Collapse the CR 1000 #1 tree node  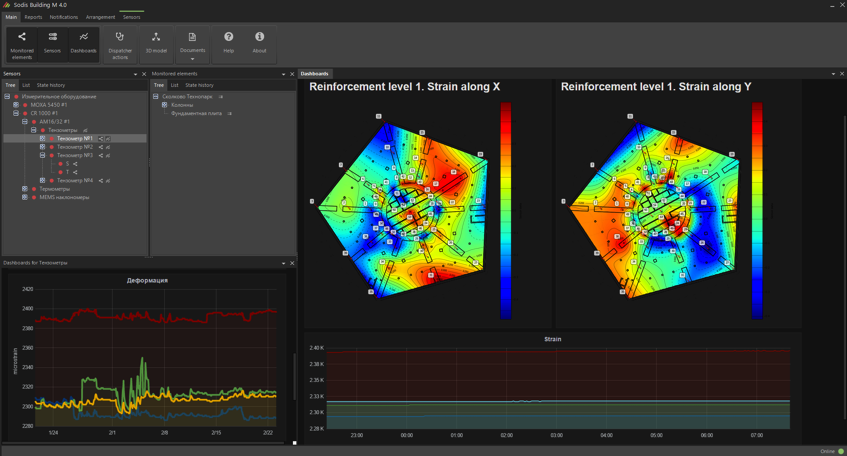click(16, 113)
